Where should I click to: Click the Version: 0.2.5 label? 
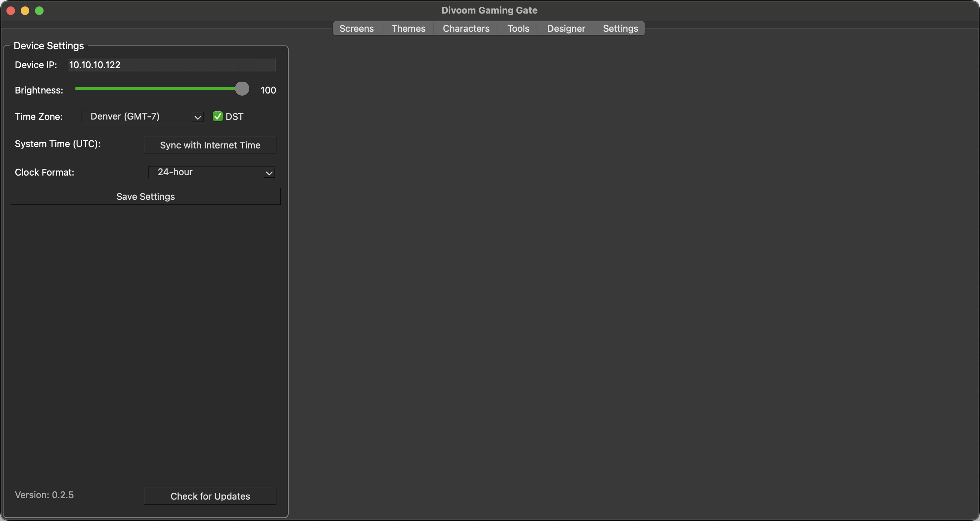44,495
